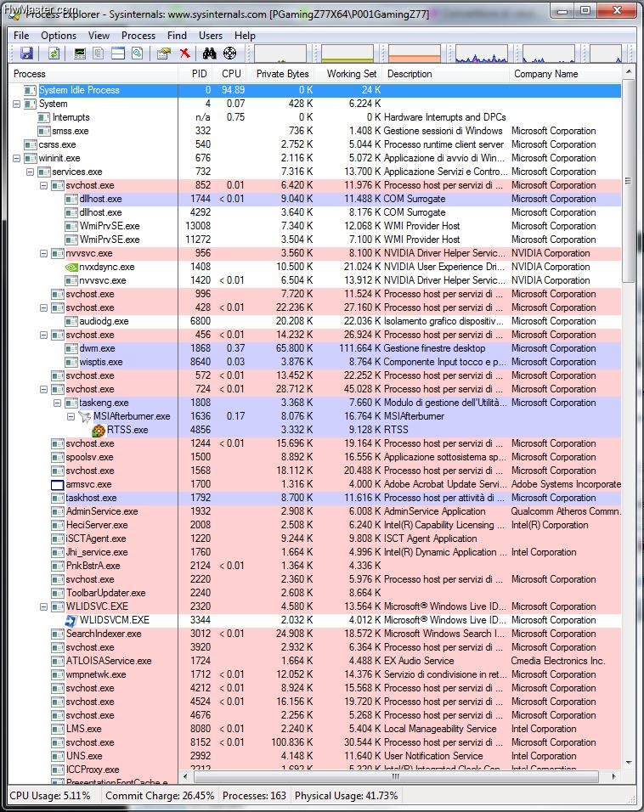Toggle the process tree view icon
The width and height of the screenshot is (644, 812).
pyautogui.click(x=99, y=54)
